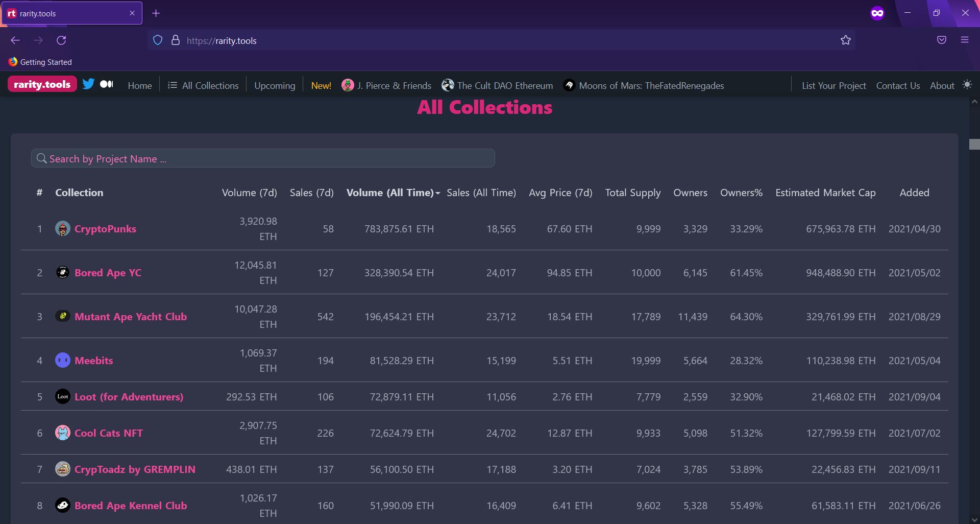Sort by the Added column header
Image resolution: width=980 pixels, height=524 pixels.
click(x=914, y=193)
